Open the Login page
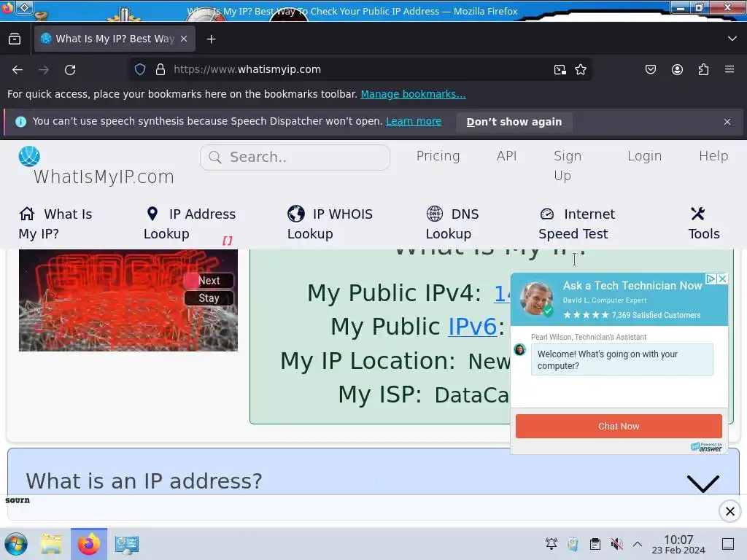The height and width of the screenshot is (560, 747). point(644,156)
